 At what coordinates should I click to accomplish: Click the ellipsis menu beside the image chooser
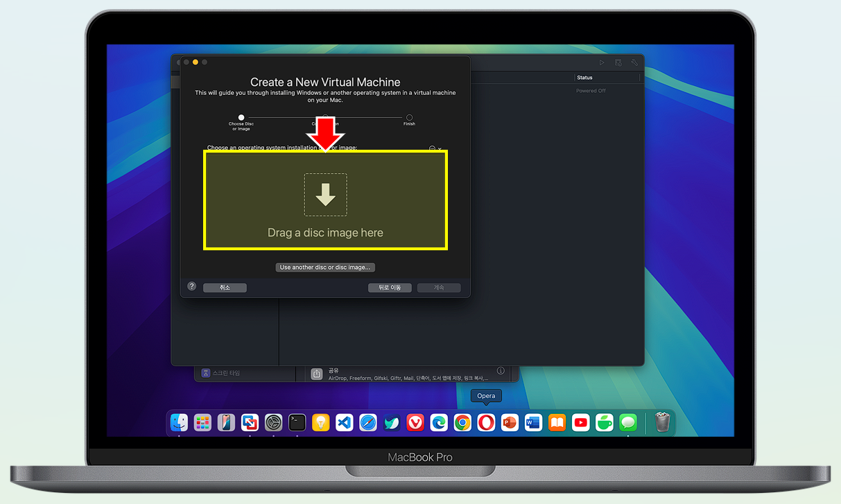[x=432, y=148]
